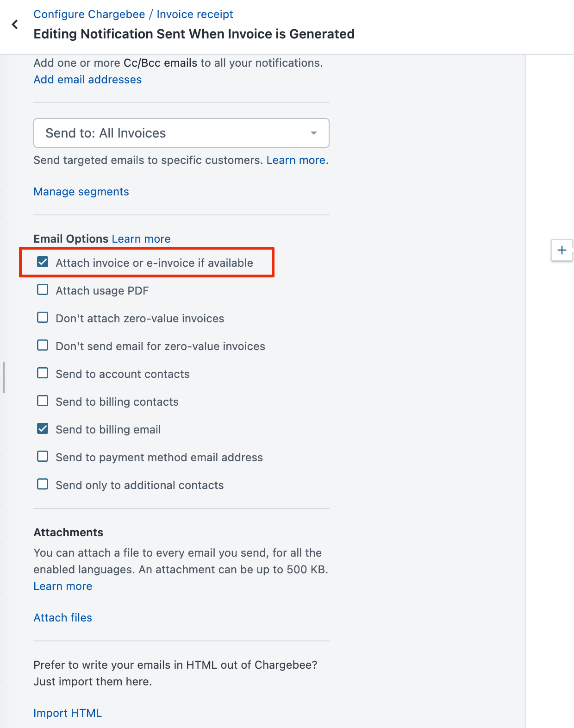Click the plus icon on right edge
The height and width of the screenshot is (728, 574).
[562, 250]
